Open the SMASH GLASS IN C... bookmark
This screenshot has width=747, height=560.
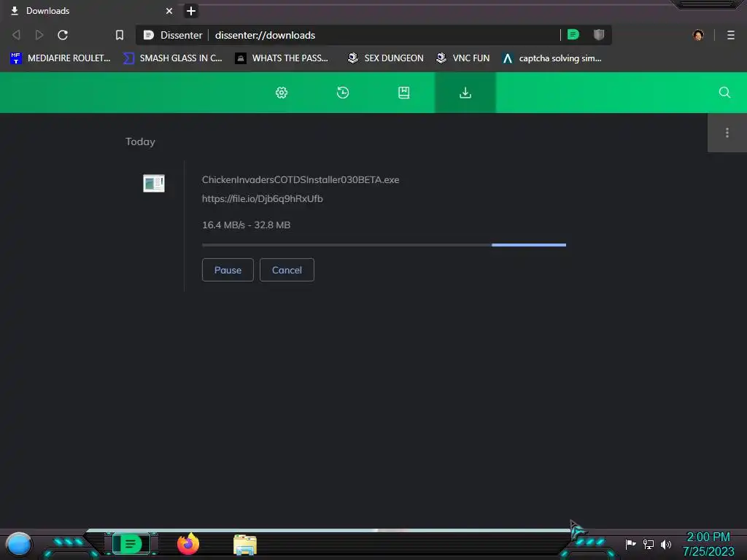coord(173,58)
